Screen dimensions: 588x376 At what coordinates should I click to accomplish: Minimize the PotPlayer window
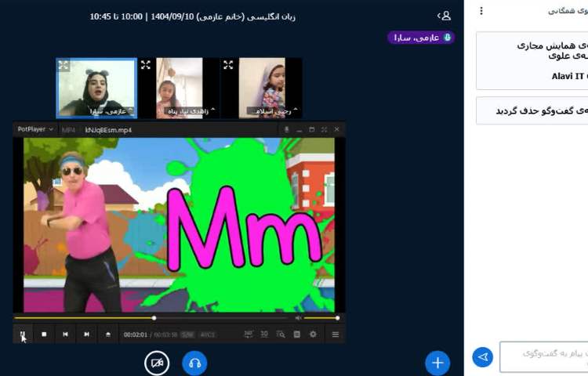tap(299, 129)
